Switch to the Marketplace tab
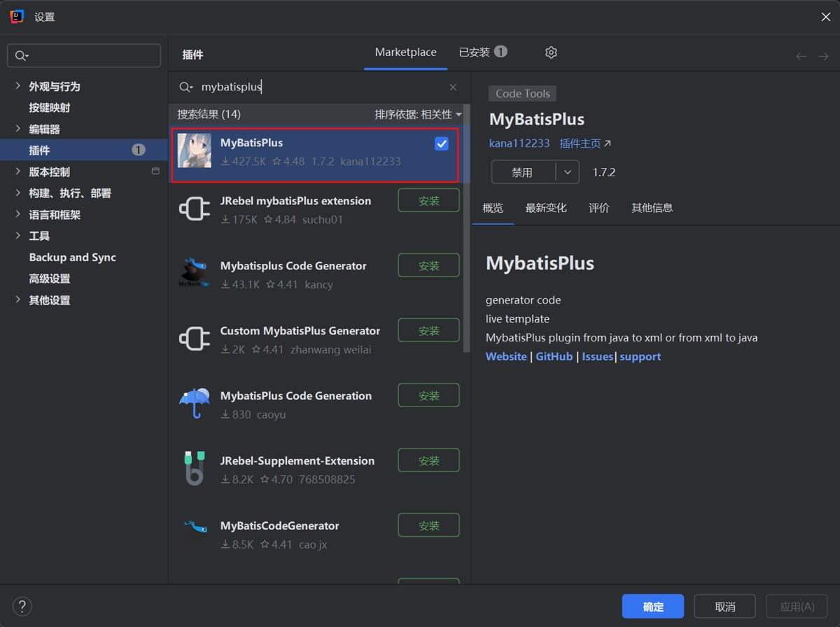The image size is (840, 627). tap(405, 52)
